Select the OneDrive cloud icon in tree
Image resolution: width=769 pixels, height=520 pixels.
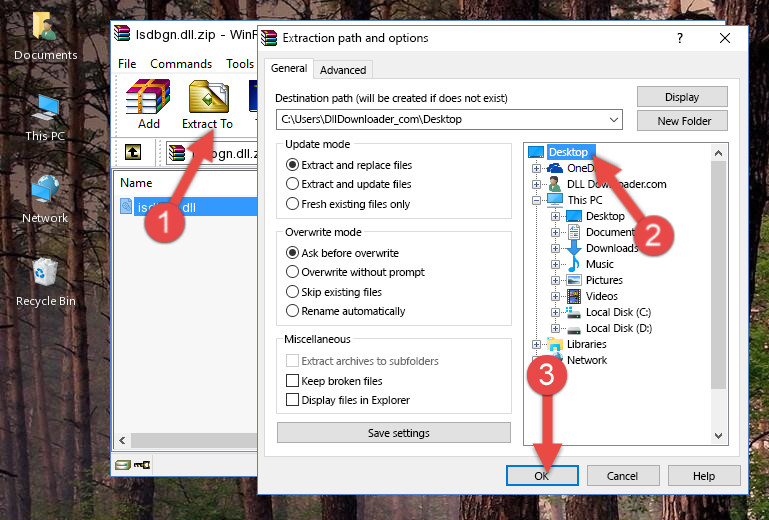(555, 168)
